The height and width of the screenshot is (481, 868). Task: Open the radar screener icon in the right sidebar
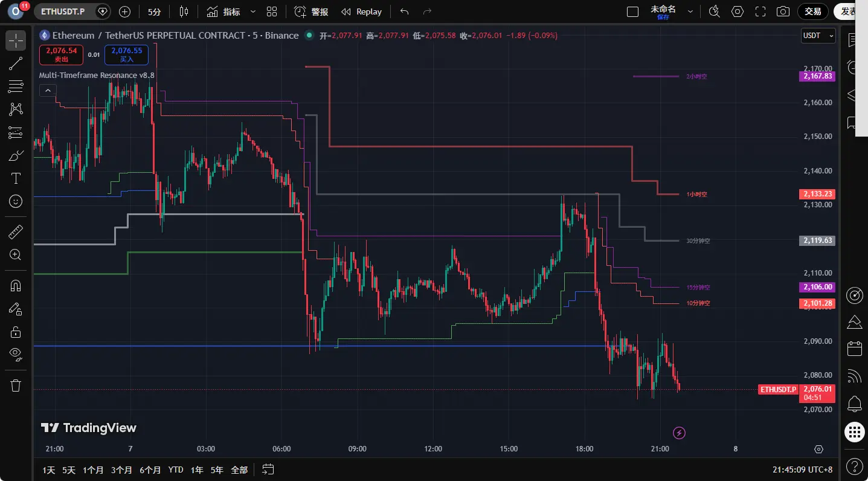(855, 294)
